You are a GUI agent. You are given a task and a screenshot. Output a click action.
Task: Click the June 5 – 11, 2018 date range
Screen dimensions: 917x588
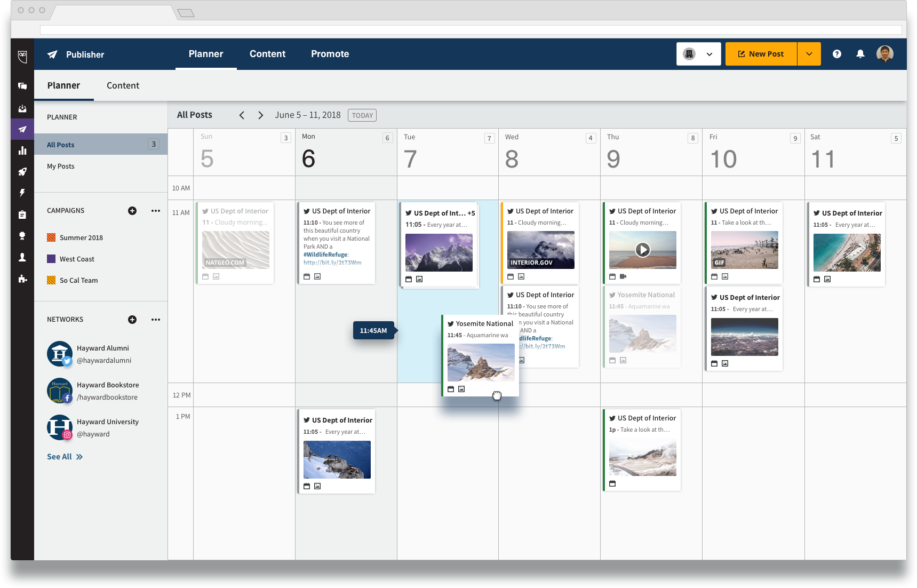(308, 115)
